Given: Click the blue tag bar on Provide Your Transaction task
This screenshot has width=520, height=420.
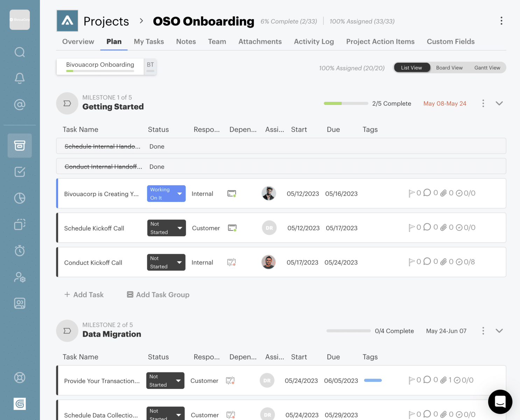Looking at the screenshot, I should 372,380.
